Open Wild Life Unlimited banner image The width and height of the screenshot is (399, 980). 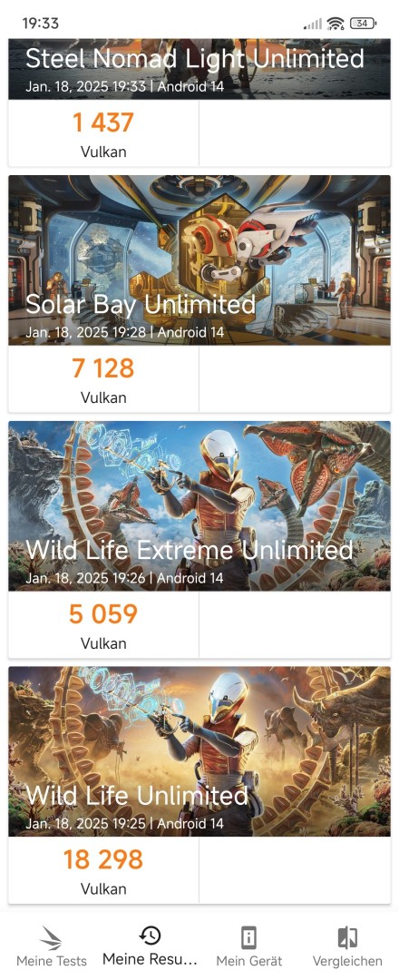(x=199, y=751)
